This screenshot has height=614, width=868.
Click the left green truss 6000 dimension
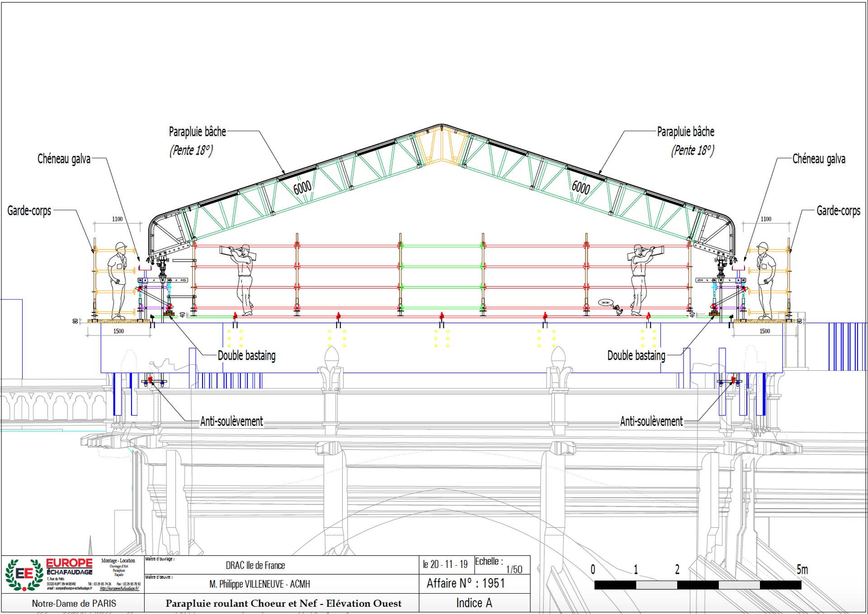(302, 187)
